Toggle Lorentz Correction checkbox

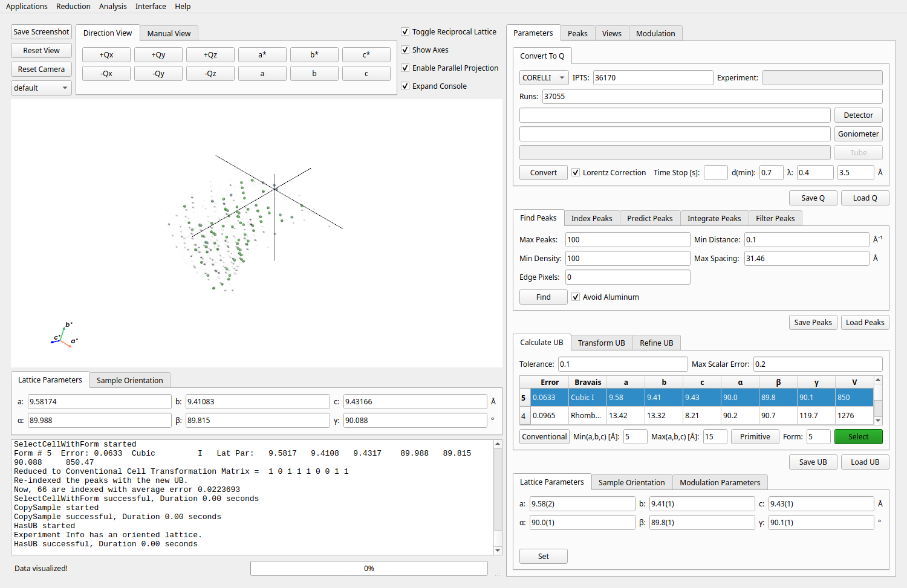point(576,172)
